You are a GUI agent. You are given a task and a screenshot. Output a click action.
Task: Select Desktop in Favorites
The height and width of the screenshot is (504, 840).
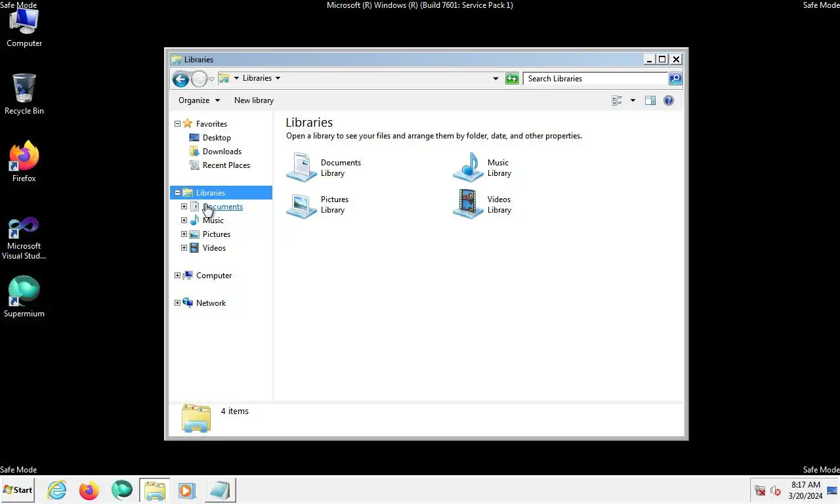click(217, 138)
